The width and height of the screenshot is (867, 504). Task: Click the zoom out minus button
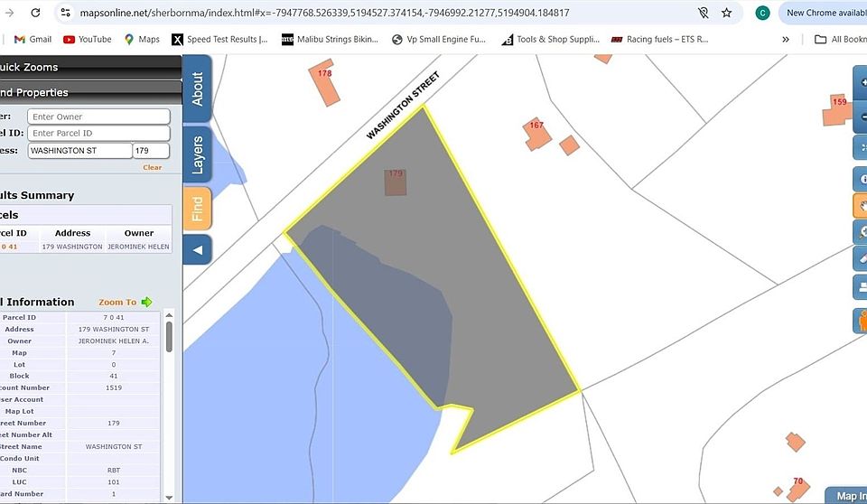[x=862, y=116]
